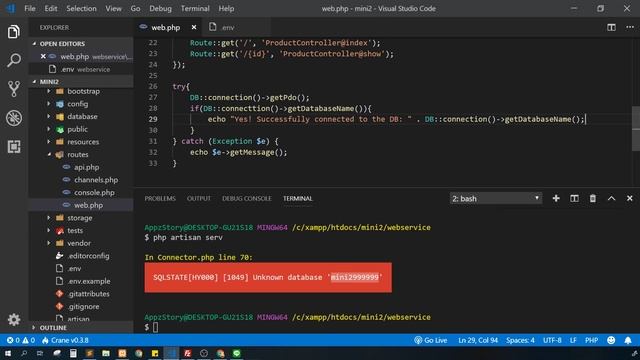The width and height of the screenshot is (640, 360).
Task: Click the errors and warnings count in status bar
Action: (20, 340)
